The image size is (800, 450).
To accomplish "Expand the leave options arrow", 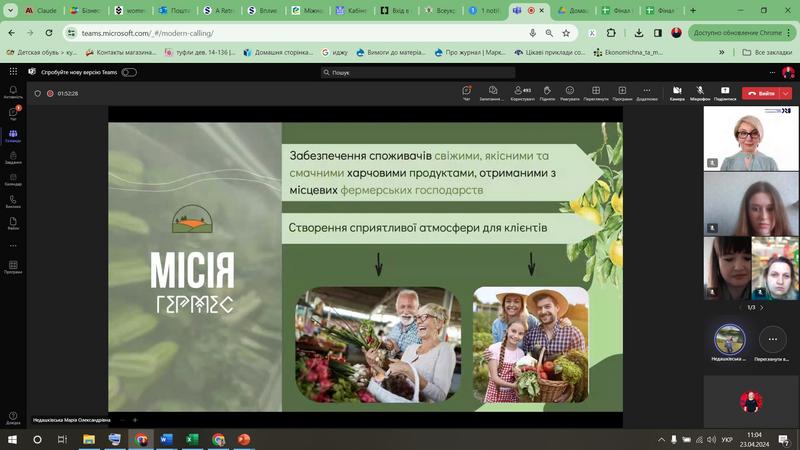I will [x=786, y=93].
